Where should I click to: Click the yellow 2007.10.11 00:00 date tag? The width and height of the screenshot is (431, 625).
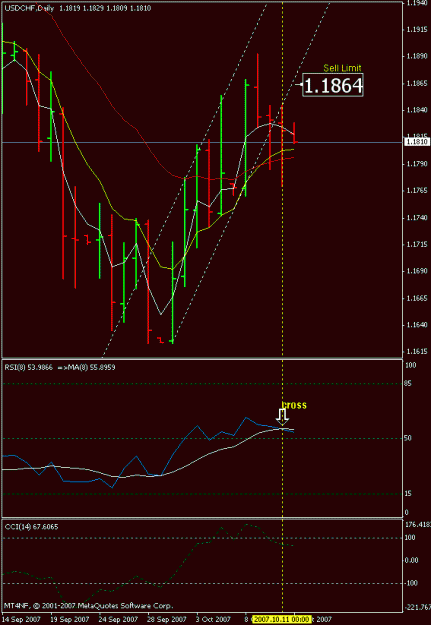pyautogui.click(x=281, y=619)
